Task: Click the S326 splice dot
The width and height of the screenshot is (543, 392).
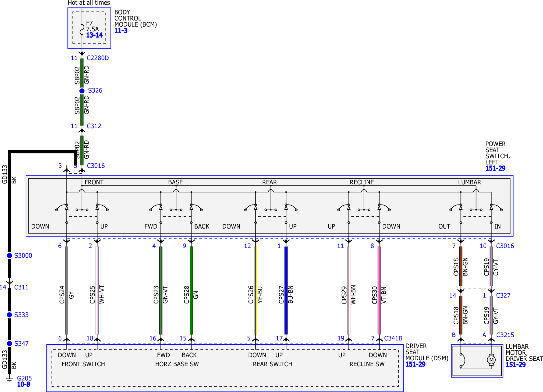Action: click(x=82, y=91)
